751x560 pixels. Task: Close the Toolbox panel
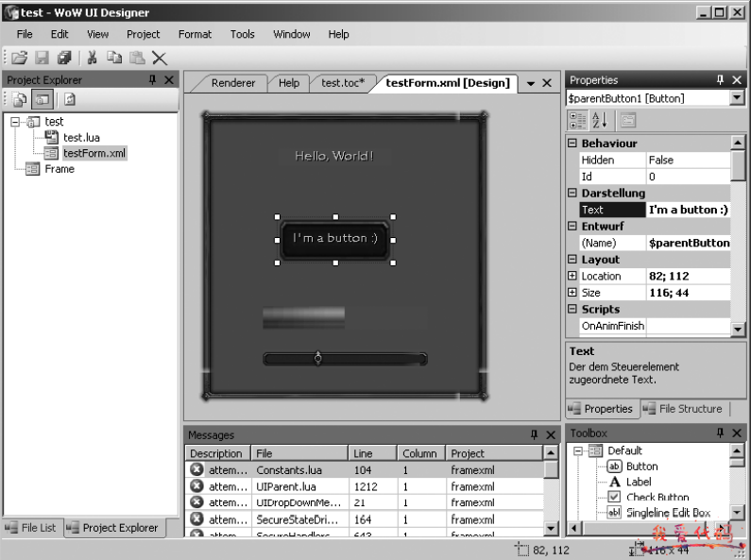[737, 433]
